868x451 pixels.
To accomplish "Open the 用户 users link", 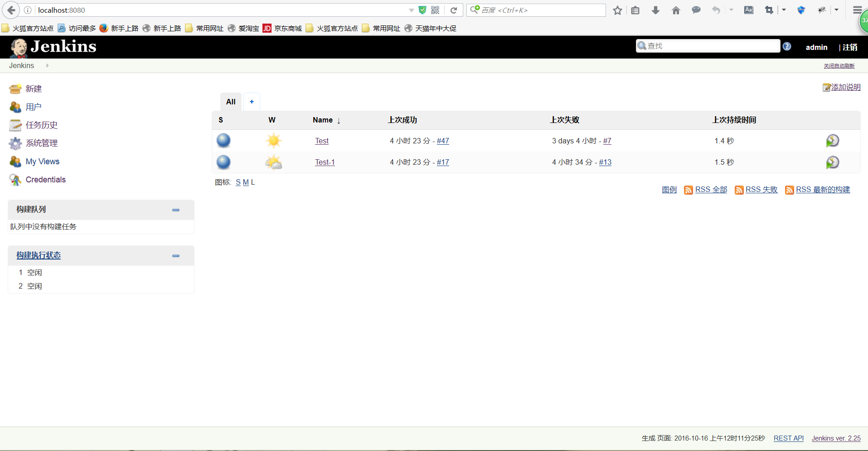I will [34, 107].
